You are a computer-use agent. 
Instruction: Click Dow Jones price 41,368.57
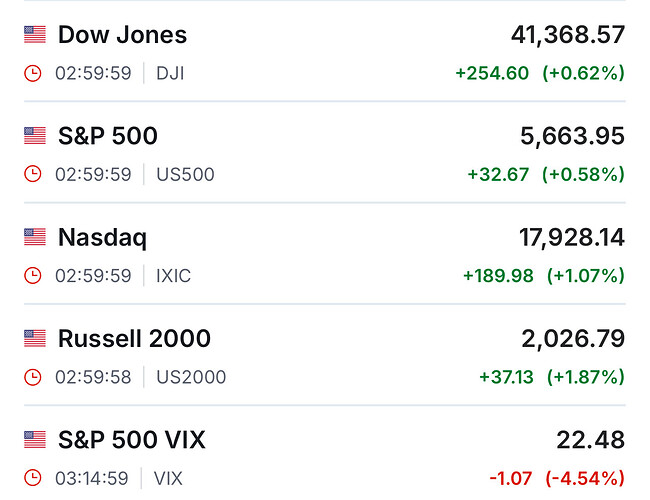coord(567,34)
